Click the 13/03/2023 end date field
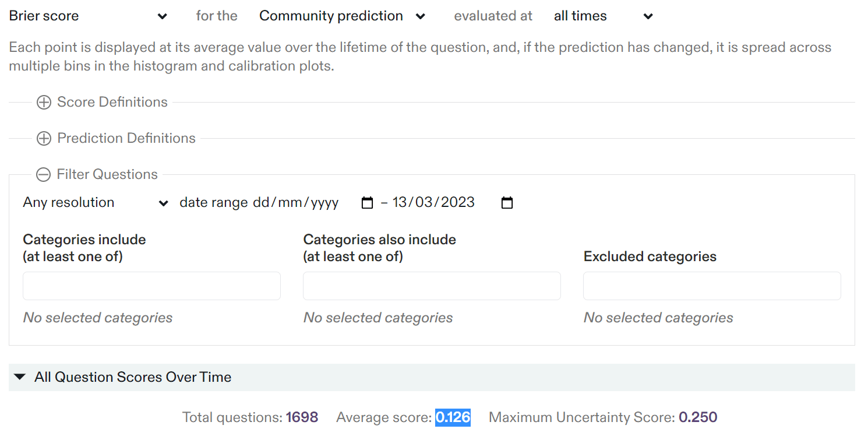Screen dimensions: 868x443 click(433, 203)
